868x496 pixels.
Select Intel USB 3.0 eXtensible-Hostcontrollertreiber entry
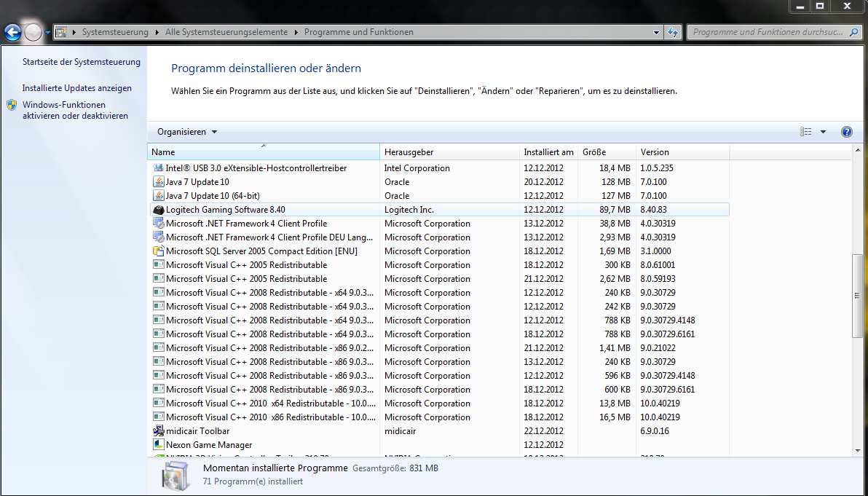tap(256, 168)
